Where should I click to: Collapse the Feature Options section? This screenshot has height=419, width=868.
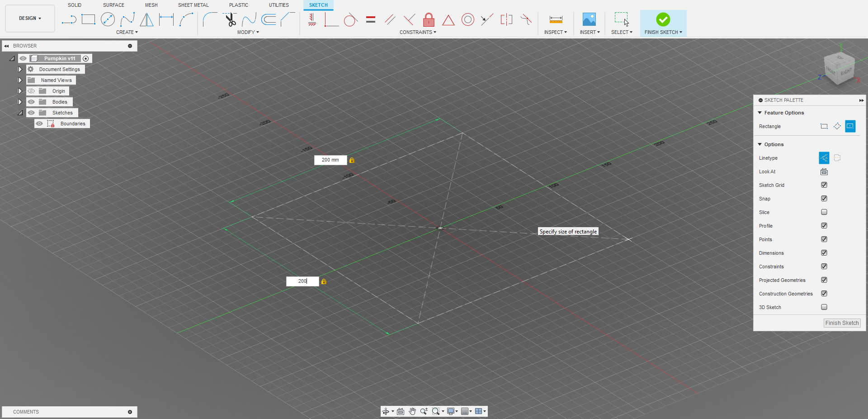pyautogui.click(x=760, y=113)
